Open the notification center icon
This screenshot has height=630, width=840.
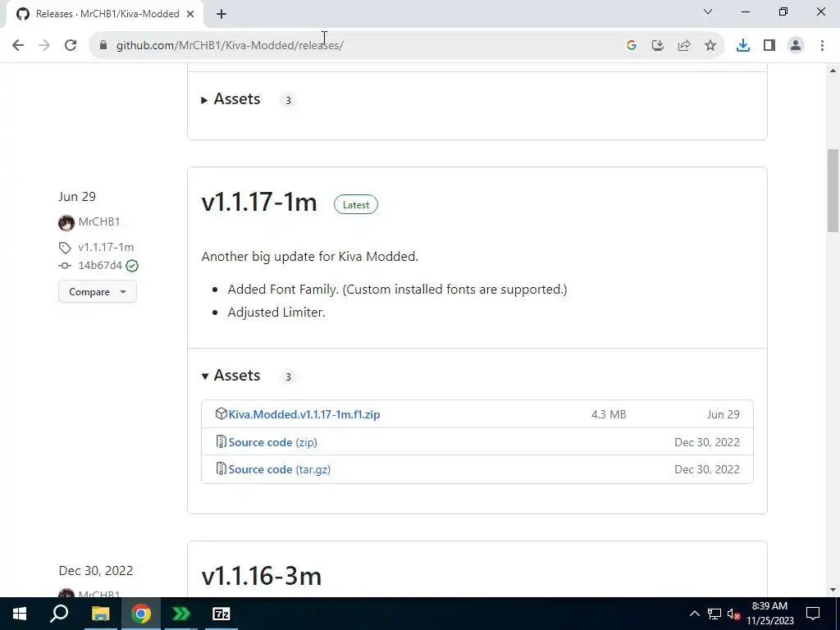coord(813,614)
